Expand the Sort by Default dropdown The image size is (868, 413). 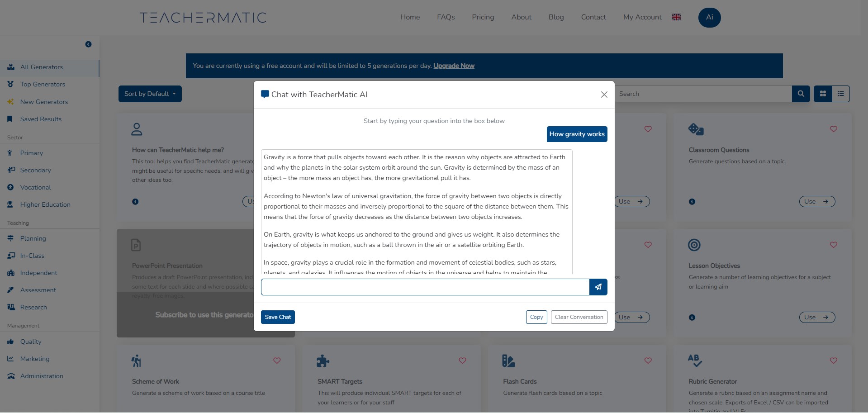pos(150,94)
